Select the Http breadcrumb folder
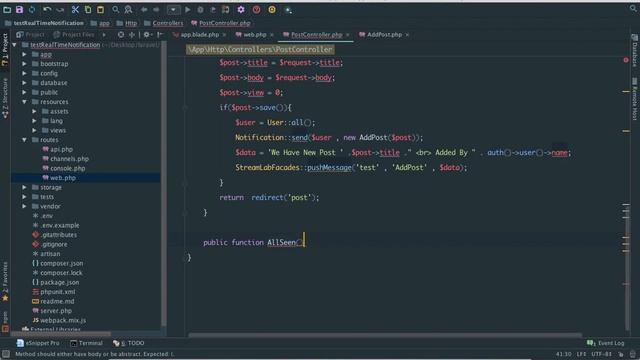This screenshot has height=360, width=640. [131, 23]
